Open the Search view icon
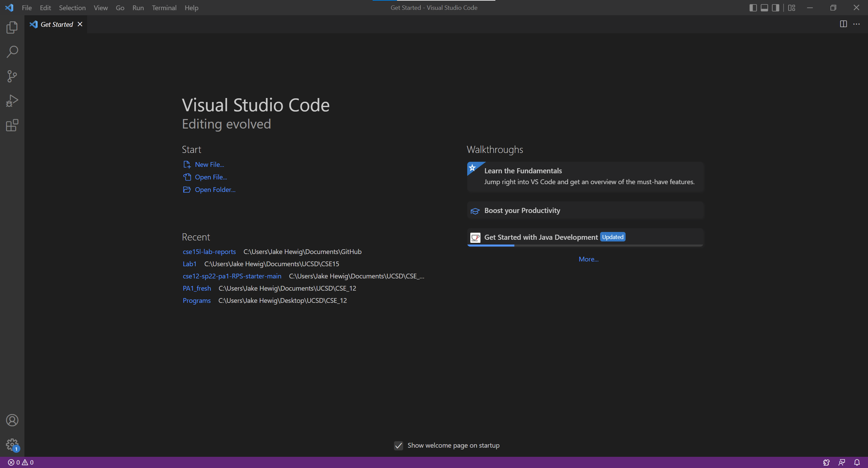868x468 pixels. pos(12,52)
